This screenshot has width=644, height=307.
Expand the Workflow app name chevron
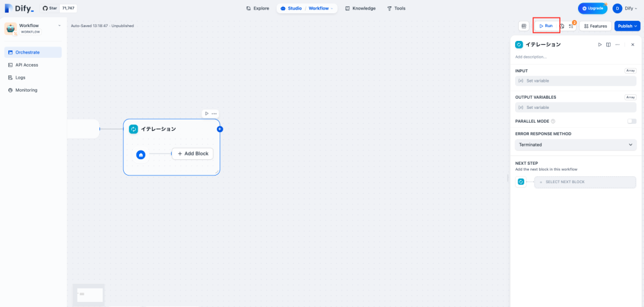(x=59, y=26)
